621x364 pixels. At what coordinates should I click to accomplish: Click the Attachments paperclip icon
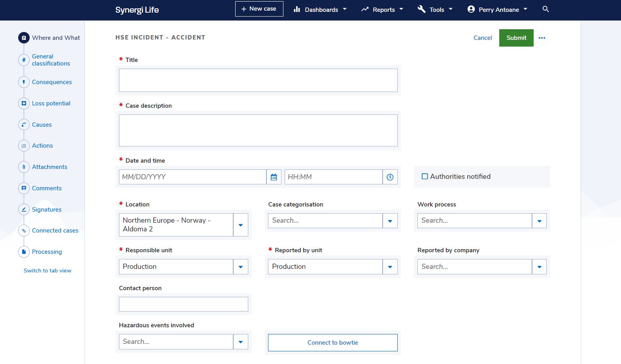click(24, 167)
